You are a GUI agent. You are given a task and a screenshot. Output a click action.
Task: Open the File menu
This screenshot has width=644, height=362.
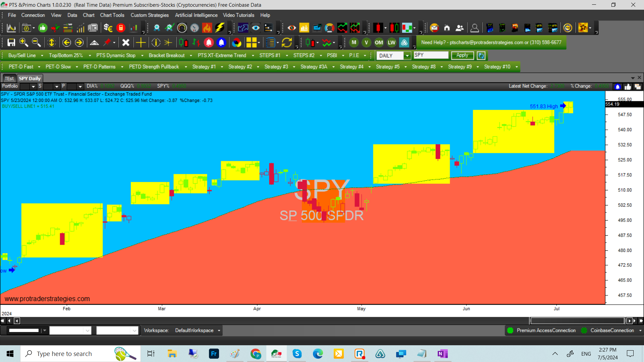(12, 15)
